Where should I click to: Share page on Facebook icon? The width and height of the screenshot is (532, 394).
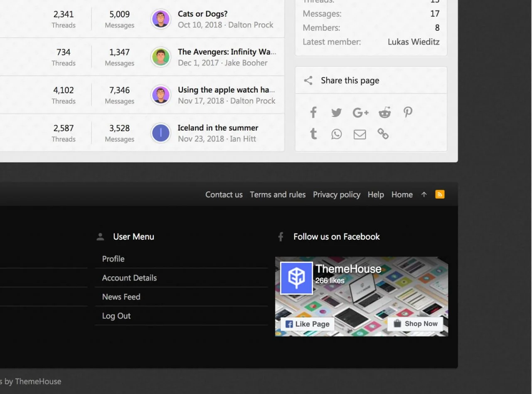[x=314, y=112]
